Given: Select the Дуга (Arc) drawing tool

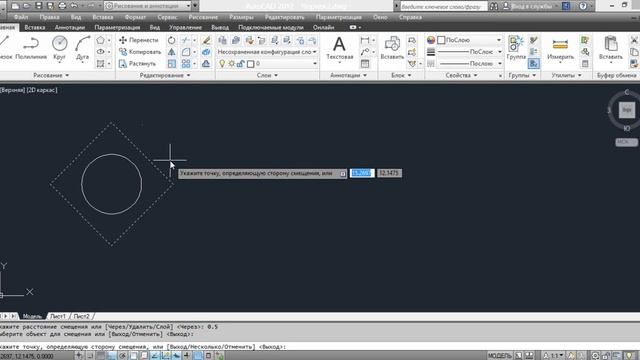Looking at the screenshot, I should [82, 48].
